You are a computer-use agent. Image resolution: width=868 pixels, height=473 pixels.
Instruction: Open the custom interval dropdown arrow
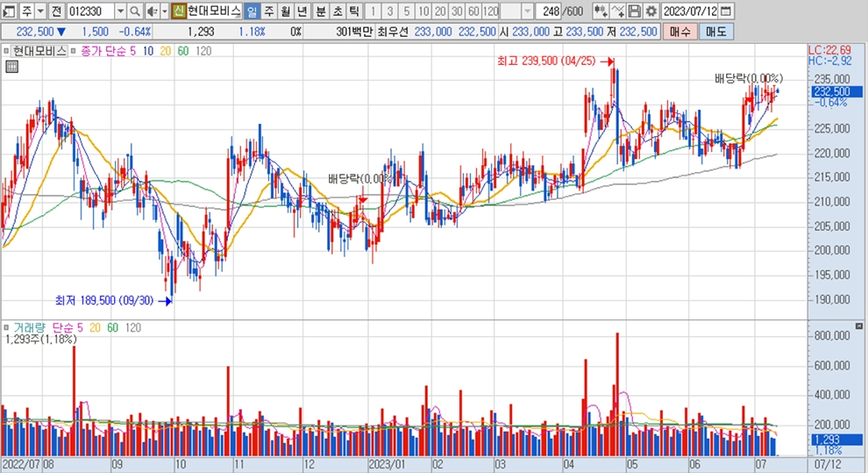point(527,11)
